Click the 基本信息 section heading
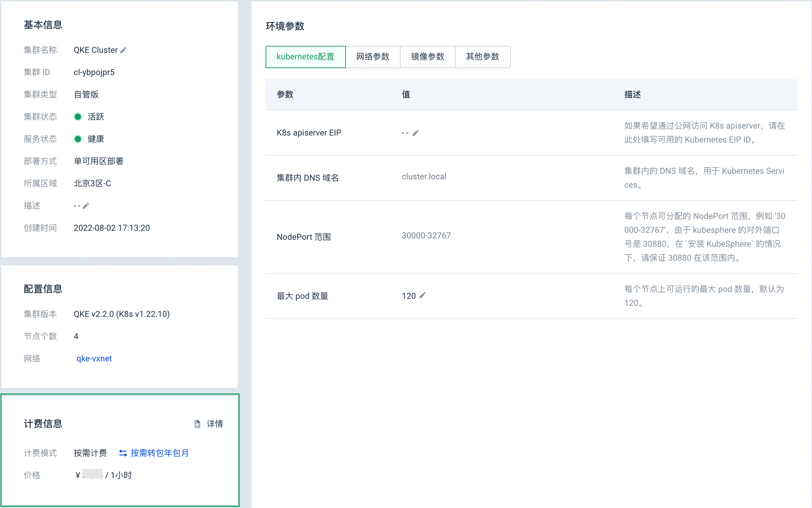This screenshot has height=508, width=812. click(x=43, y=25)
